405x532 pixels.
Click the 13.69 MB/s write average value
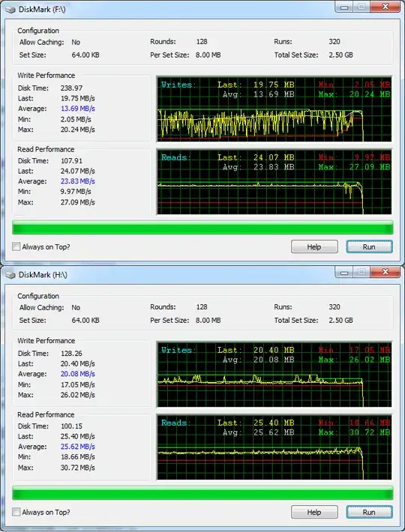point(78,109)
